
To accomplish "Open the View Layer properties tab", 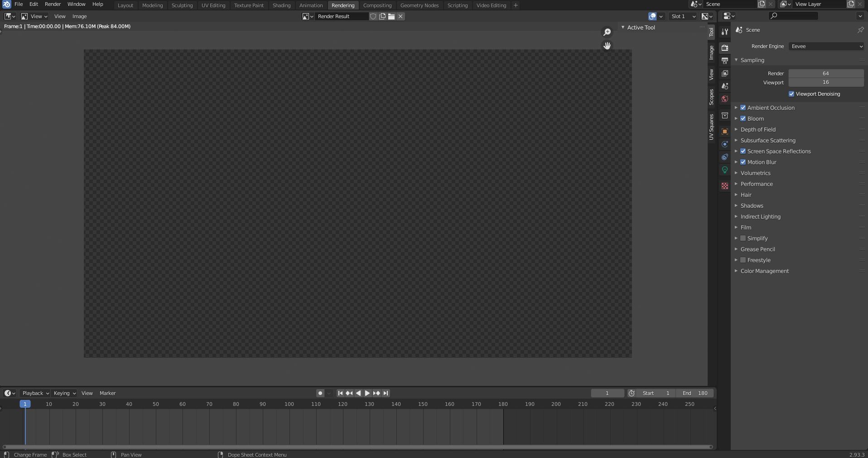I will pyautogui.click(x=725, y=73).
